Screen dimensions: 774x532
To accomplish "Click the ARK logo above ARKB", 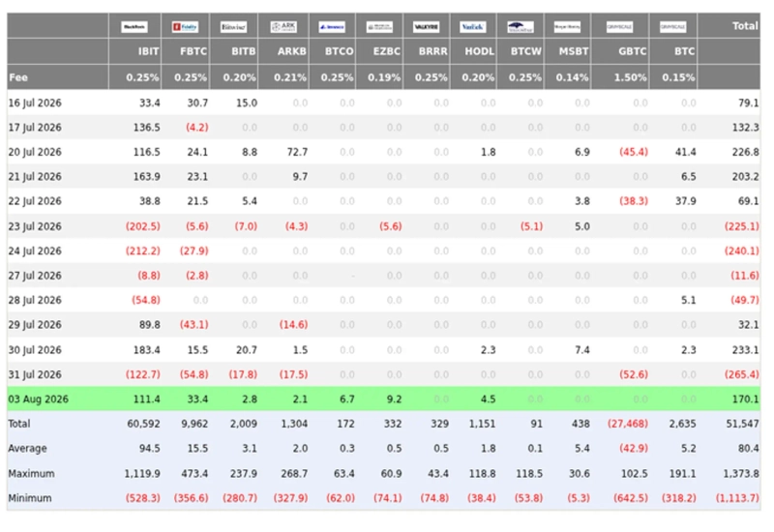I will [283, 27].
